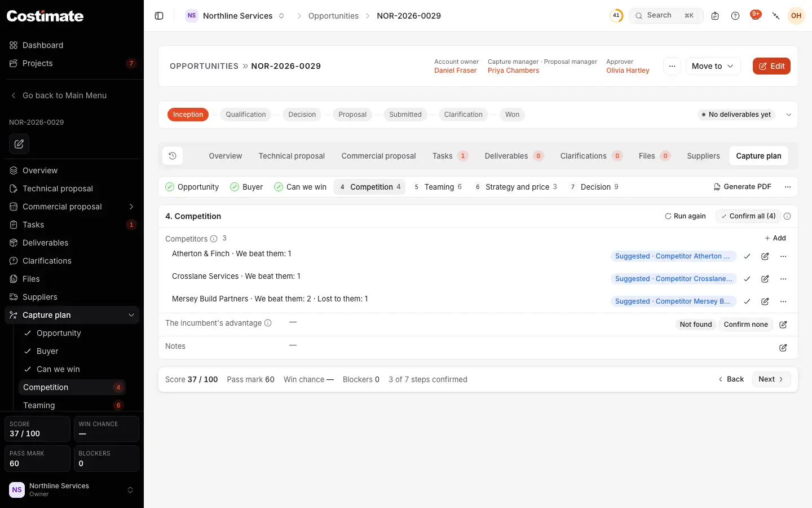Viewport: 812px width, 508px height.
Task: Open notifications with 9+ badge
Action: [x=756, y=15]
